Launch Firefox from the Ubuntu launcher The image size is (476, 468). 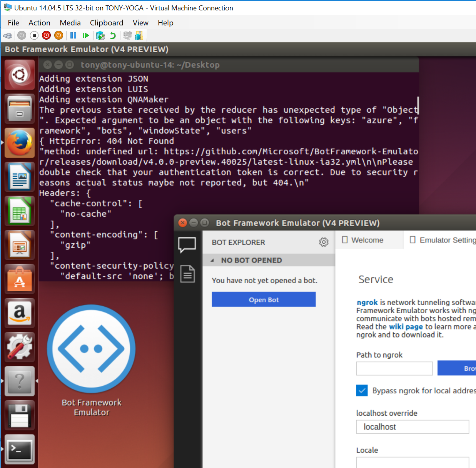point(19,143)
